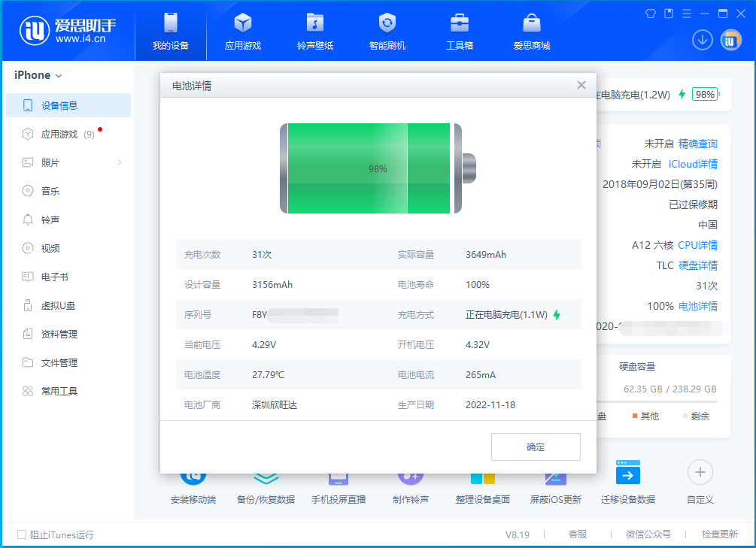Click the 自定义 plus icon
The height and width of the screenshot is (548, 756).
700,471
